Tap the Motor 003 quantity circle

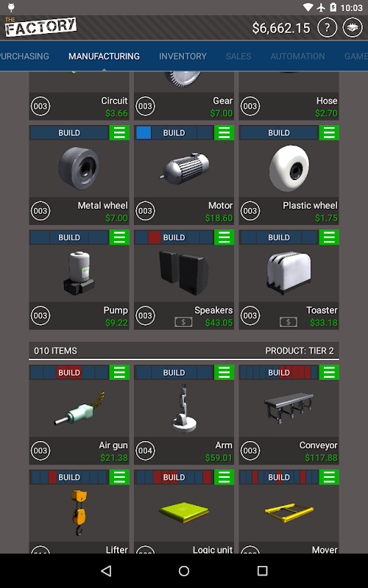tap(145, 211)
